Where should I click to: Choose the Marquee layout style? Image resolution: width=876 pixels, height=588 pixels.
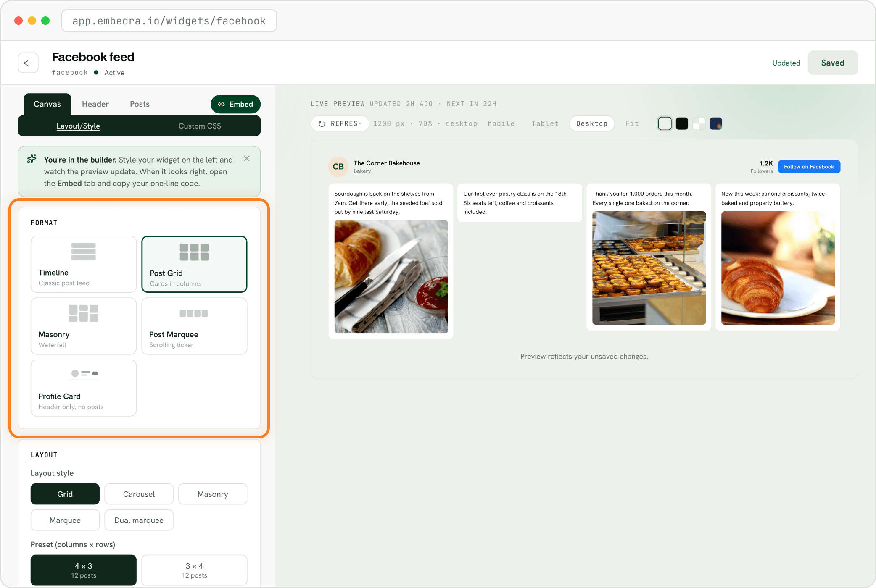point(65,520)
